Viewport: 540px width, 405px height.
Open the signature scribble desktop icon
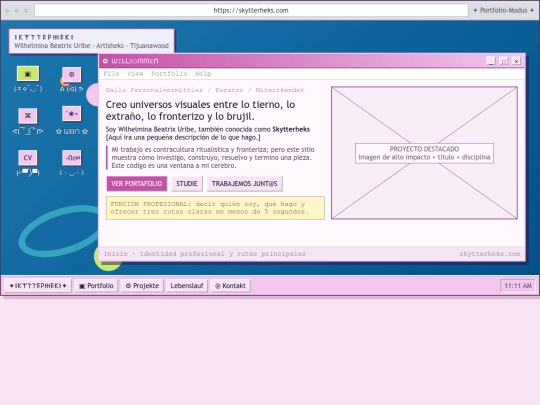tap(72, 158)
